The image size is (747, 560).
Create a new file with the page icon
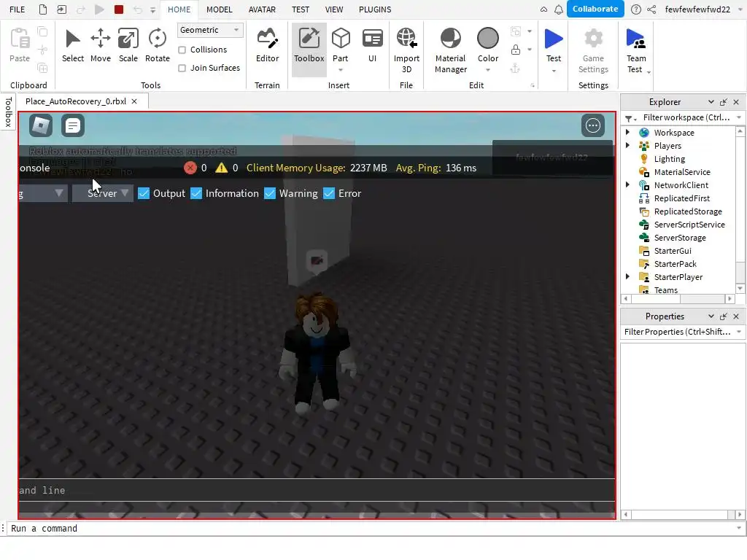coord(43,9)
